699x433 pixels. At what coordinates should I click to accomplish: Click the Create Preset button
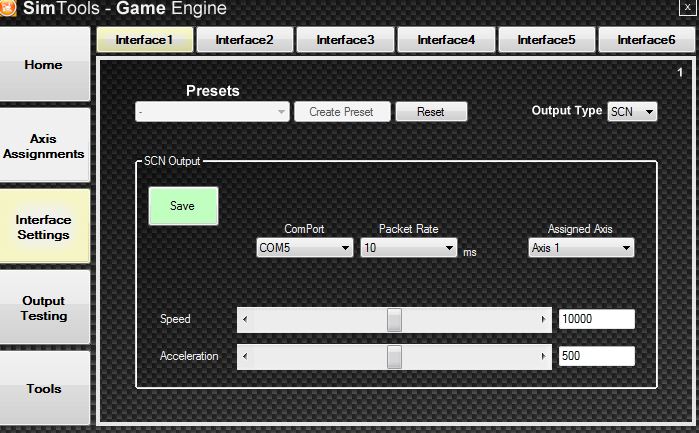pyautogui.click(x=342, y=111)
